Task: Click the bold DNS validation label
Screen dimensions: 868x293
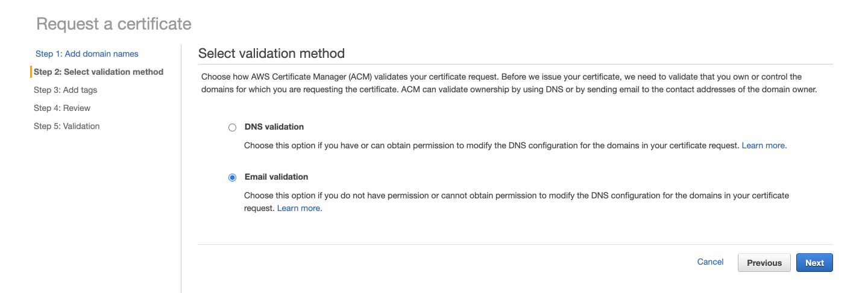Action: (x=274, y=127)
